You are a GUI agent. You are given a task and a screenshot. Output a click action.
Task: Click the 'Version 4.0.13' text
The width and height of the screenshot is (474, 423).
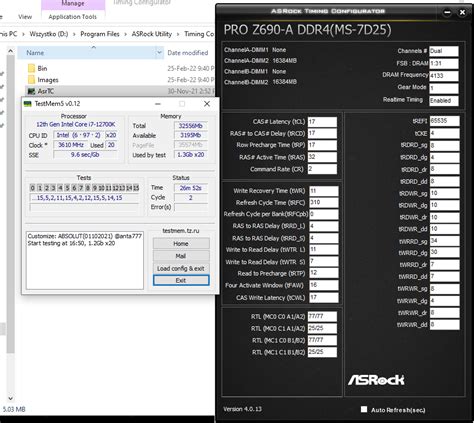tap(242, 409)
